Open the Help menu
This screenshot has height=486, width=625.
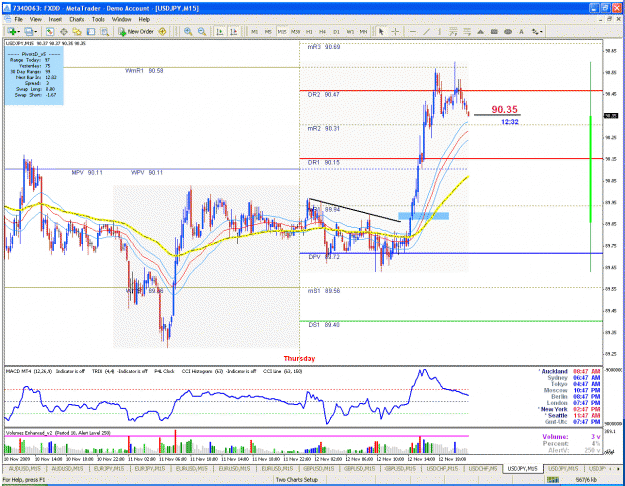[x=144, y=19]
